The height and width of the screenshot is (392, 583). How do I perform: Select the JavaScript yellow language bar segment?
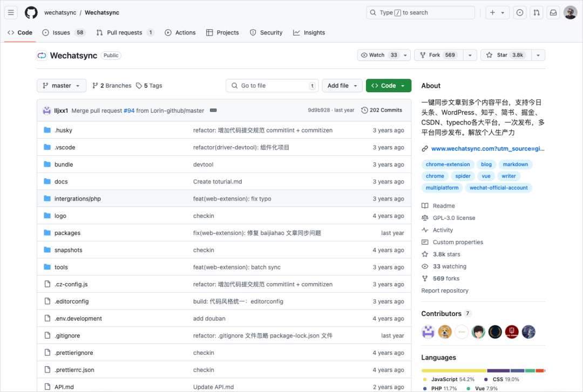point(454,370)
